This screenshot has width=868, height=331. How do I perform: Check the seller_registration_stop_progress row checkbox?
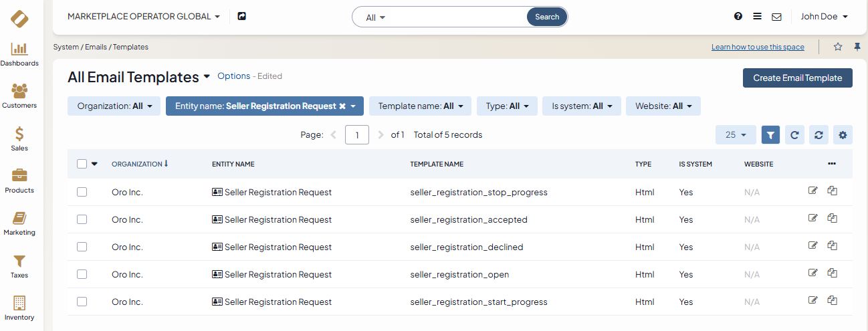coord(82,192)
